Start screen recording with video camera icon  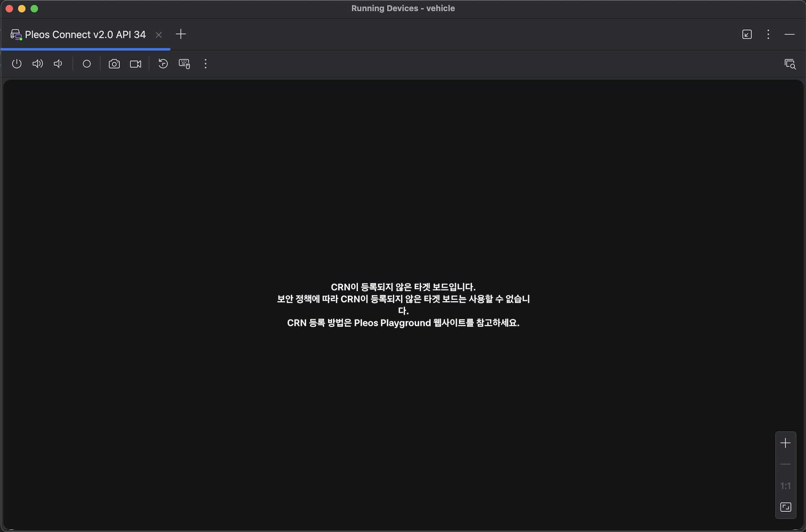click(x=135, y=64)
